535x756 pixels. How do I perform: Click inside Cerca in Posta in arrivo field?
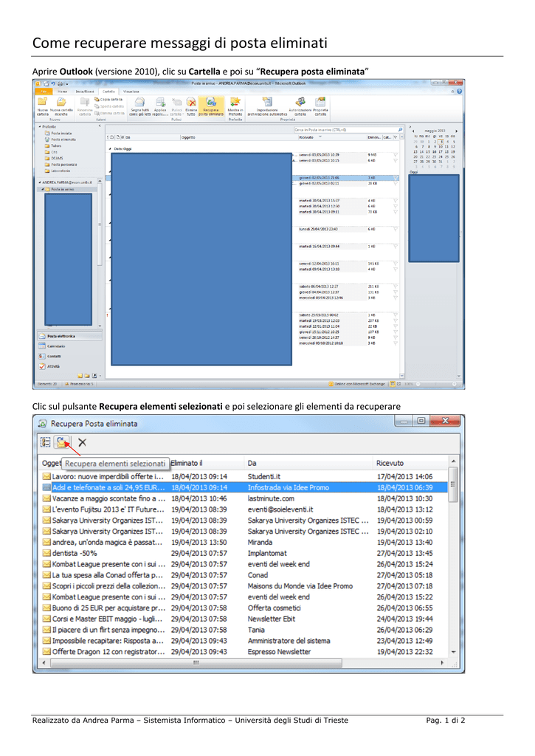(x=345, y=130)
